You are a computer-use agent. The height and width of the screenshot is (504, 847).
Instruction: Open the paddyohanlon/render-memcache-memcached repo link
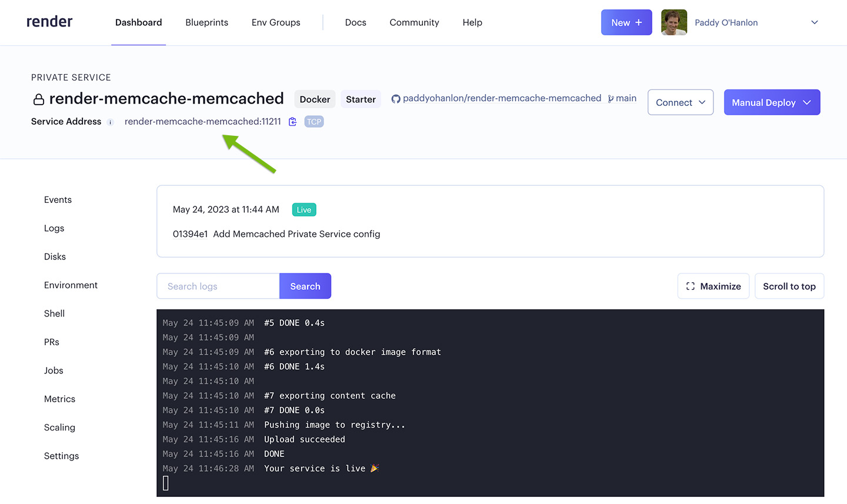coord(502,98)
